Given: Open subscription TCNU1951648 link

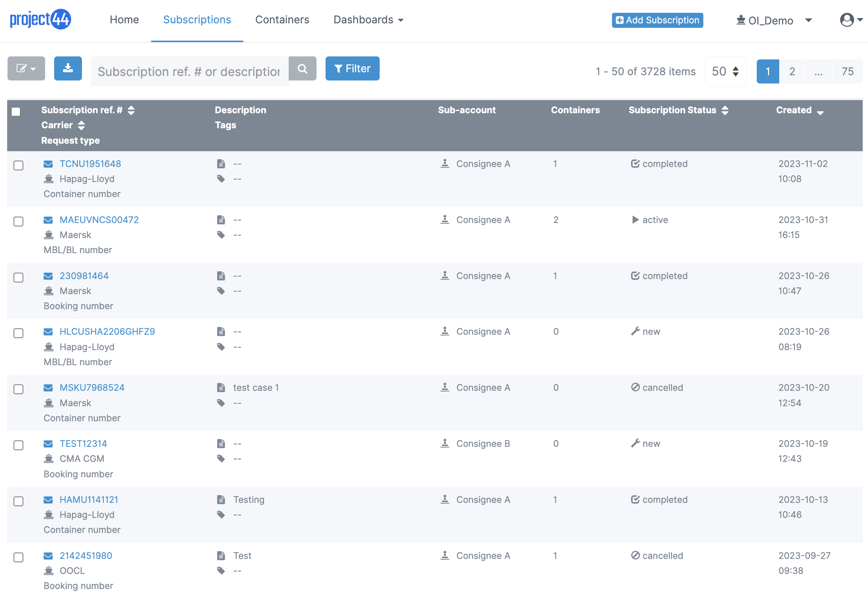Looking at the screenshot, I should 90,164.
